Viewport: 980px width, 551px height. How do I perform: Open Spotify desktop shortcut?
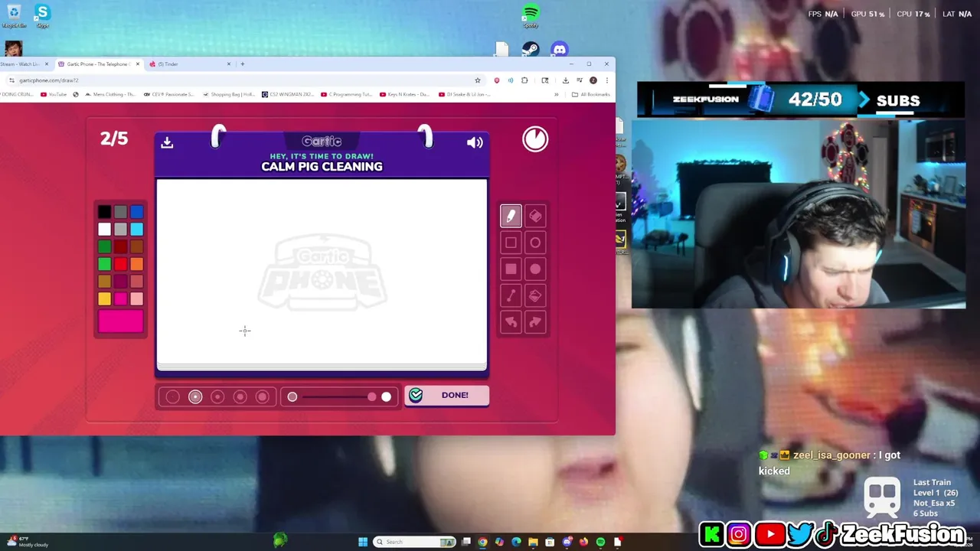tap(531, 15)
